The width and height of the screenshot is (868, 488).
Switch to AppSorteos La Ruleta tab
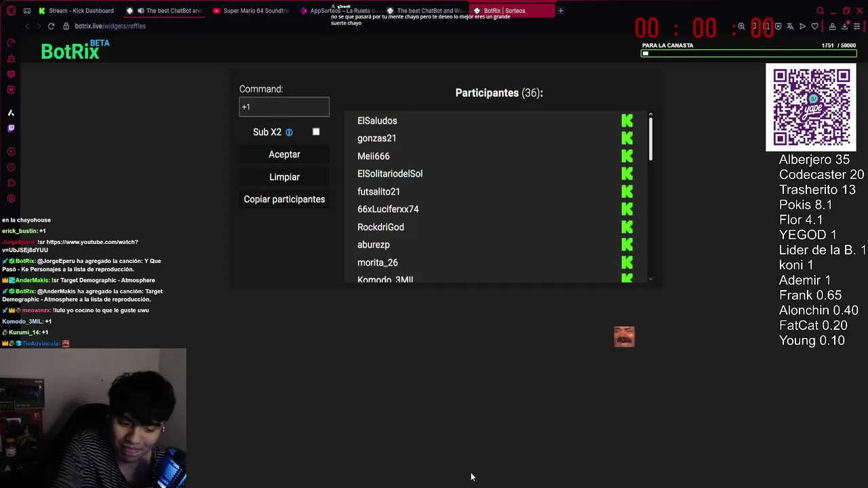[x=338, y=11]
